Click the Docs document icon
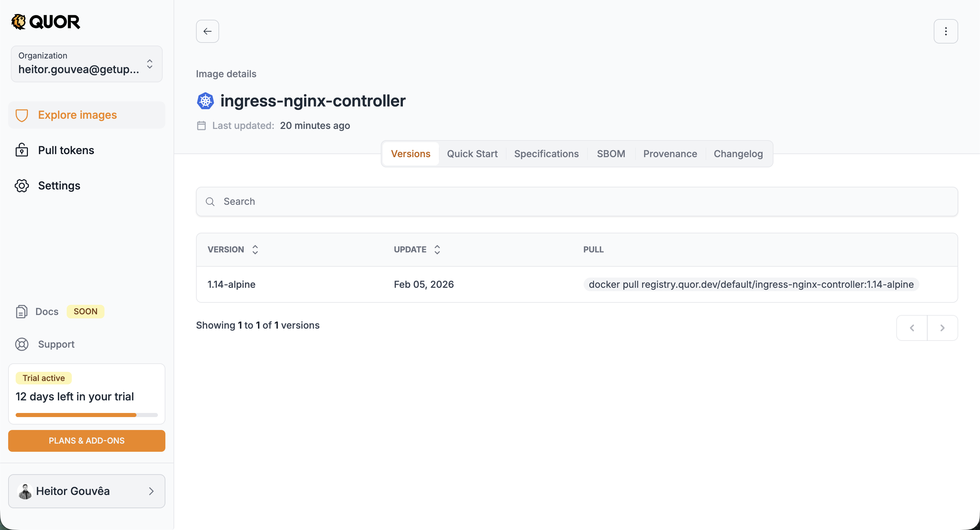The width and height of the screenshot is (980, 530). click(x=22, y=311)
